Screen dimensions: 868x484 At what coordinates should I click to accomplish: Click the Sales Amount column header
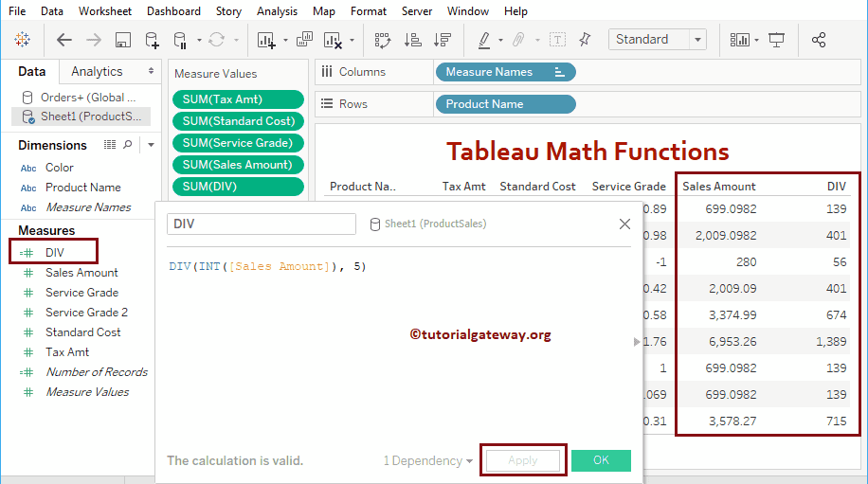tap(718, 187)
